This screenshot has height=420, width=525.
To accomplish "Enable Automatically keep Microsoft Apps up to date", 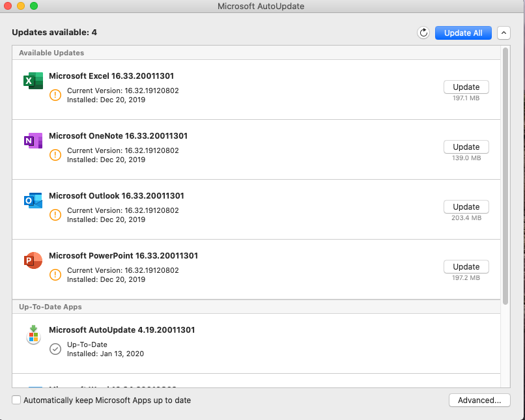I will pyautogui.click(x=16, y=400).
